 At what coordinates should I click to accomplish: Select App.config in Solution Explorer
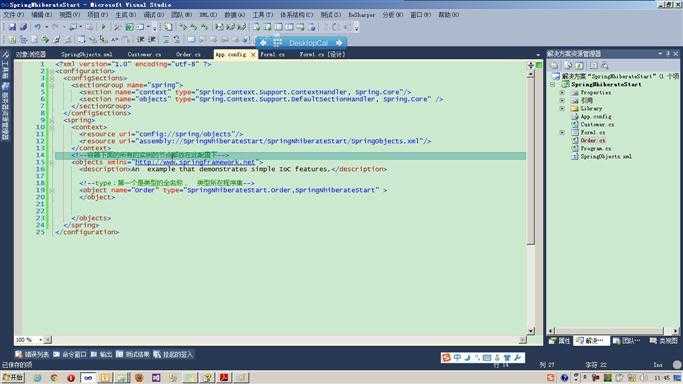tap(591, 116)
